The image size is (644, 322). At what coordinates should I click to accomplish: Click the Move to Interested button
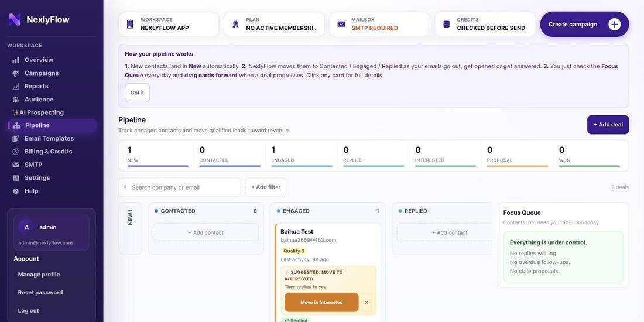[321, 302]
